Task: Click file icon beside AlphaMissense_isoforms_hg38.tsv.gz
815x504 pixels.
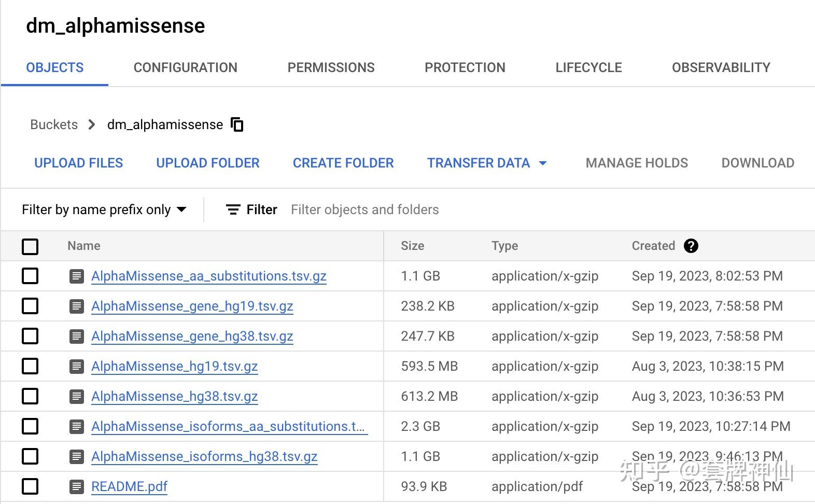Action: click(77, 456)
